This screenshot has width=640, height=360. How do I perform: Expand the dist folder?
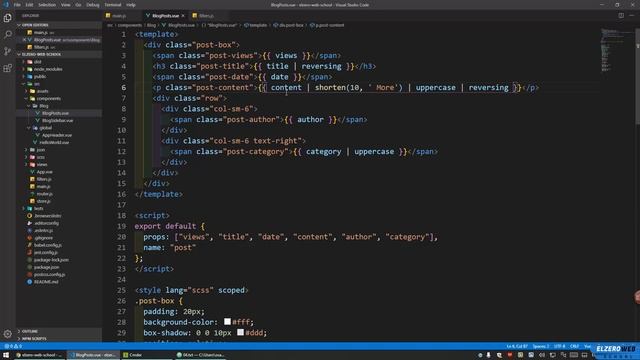click(x=59, y=62)
